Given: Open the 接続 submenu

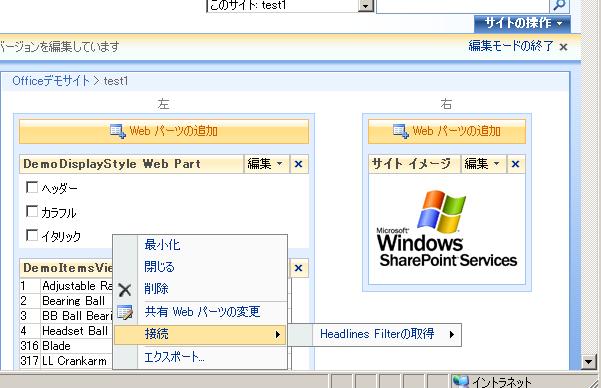Looking at the screenshot, I should pyautogui.click(x=200, y=334).
